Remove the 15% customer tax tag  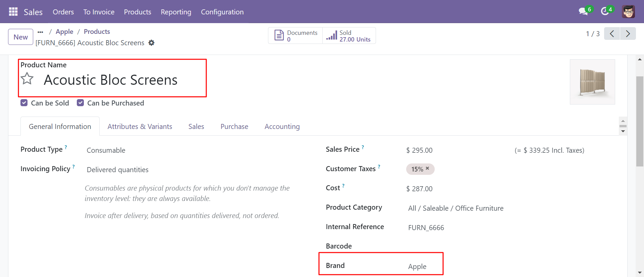pos(427,168)
